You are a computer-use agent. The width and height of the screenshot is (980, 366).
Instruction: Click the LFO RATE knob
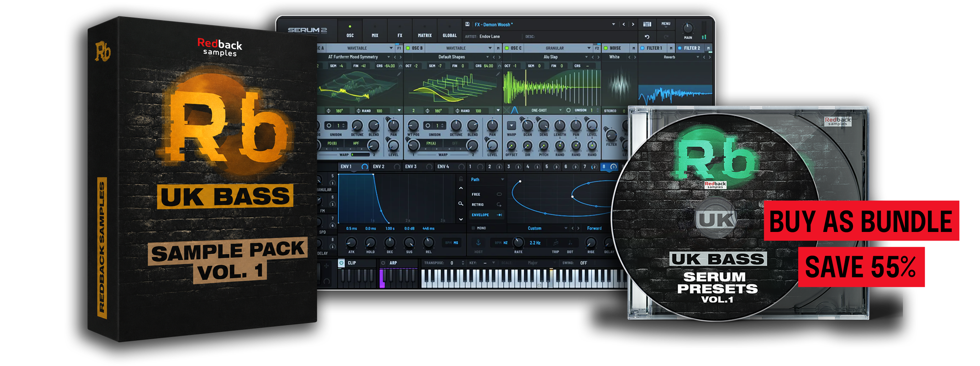[x=518, y=242]
